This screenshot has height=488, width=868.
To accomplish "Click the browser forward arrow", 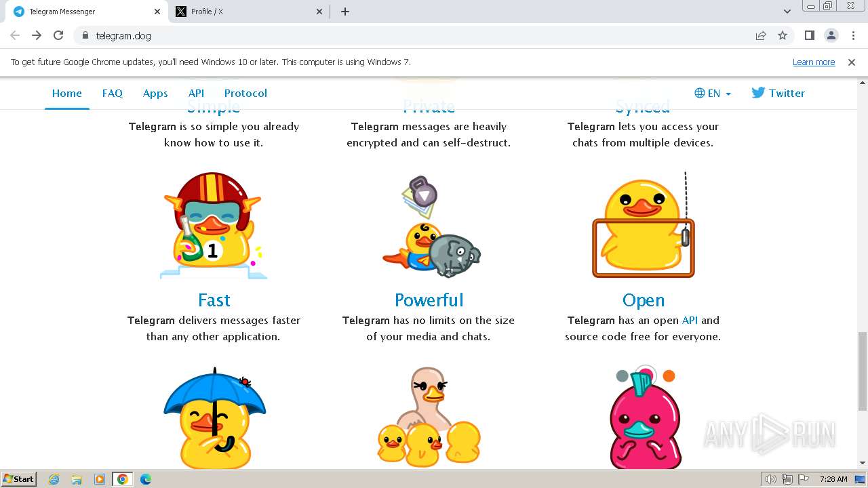I will pos(37,35).
